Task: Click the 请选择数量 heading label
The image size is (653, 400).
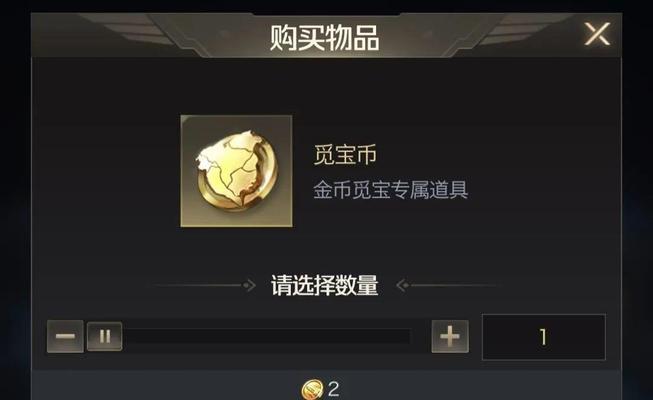Action: pos(325,285)
